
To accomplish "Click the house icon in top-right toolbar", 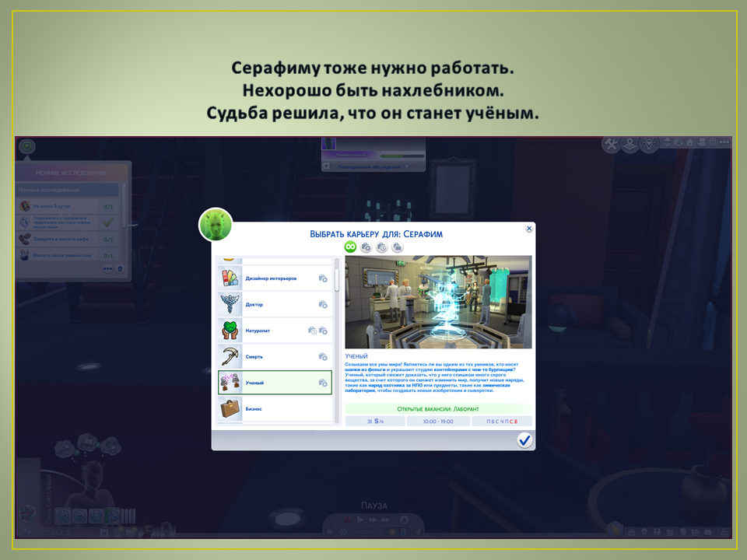I will (x=689, y=142).
